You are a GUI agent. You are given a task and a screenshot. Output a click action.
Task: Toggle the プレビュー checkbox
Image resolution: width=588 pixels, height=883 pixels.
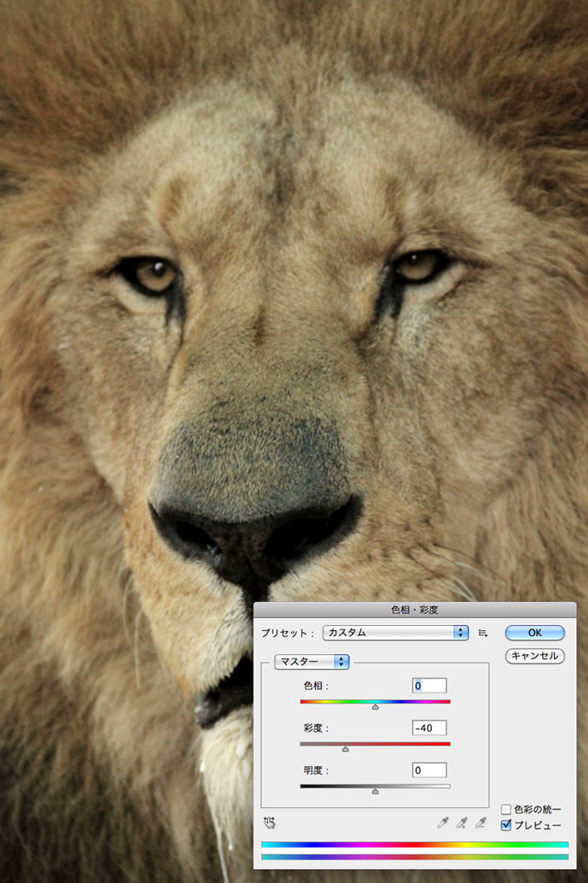pyautogui.click(x=506, y=825)
